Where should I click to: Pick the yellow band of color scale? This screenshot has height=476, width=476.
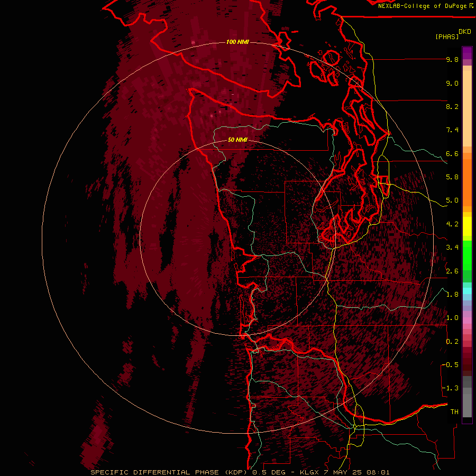[467, 226]
